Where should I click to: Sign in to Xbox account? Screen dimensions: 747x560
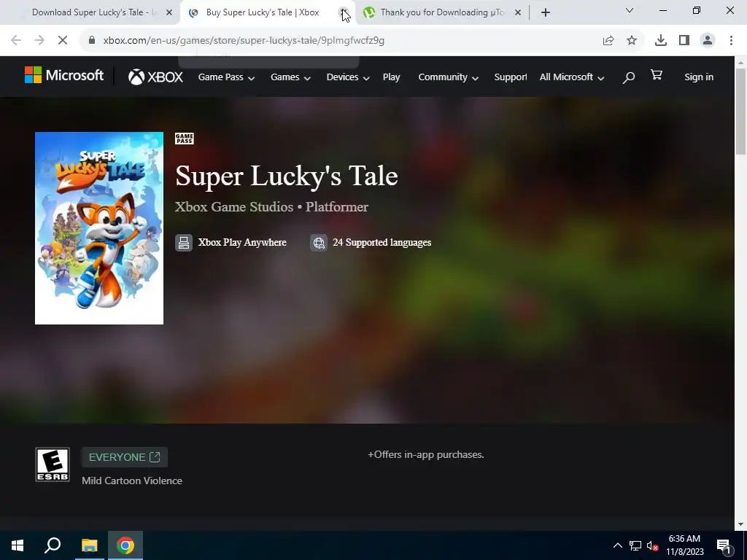(699, 77)
